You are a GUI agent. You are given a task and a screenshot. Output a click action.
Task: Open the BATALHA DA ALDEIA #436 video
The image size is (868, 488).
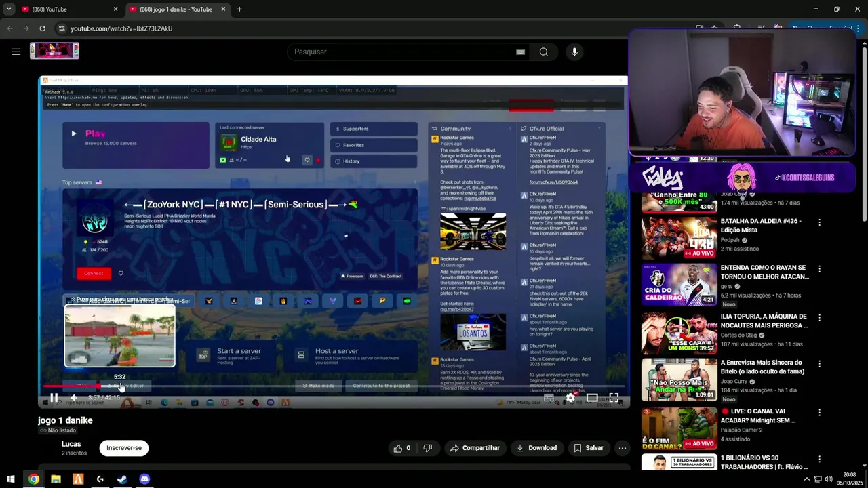(761, 225)
